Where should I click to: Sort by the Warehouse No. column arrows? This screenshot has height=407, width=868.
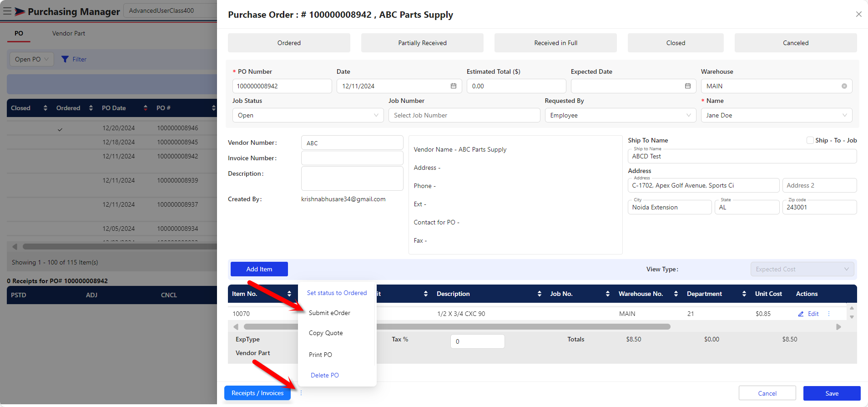click(x=676, y=294)
